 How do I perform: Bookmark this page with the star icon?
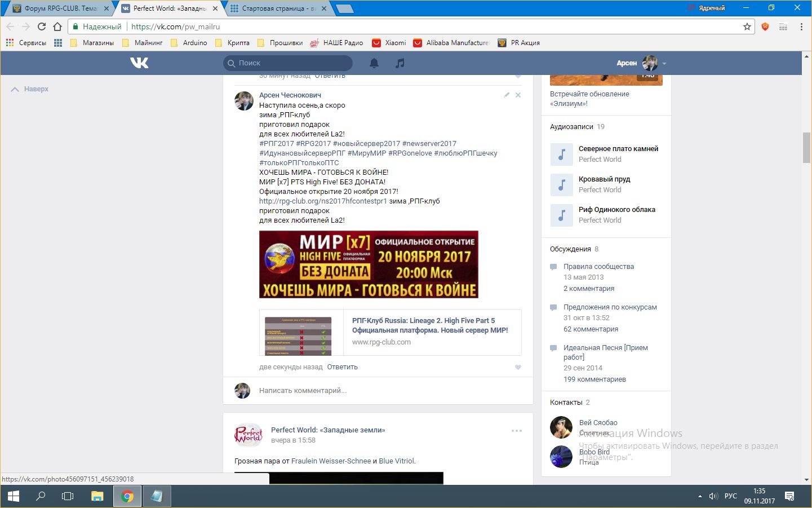coord(747,26)
